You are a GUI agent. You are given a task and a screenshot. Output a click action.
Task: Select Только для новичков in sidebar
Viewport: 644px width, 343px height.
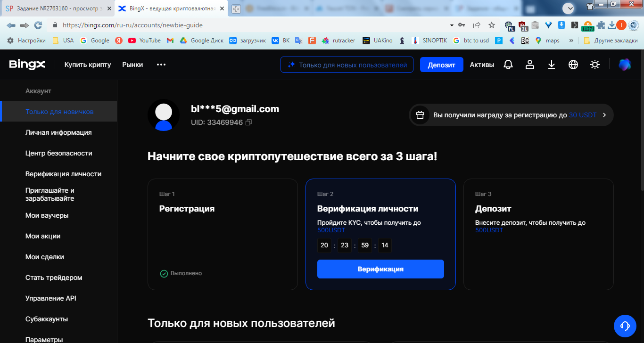pos(58,112)
